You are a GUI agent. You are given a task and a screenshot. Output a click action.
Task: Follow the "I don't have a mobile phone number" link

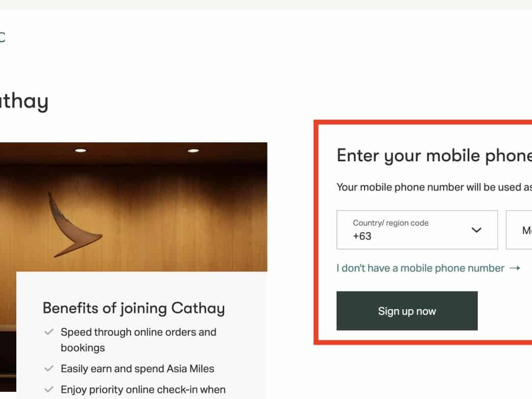pos(420,268)
